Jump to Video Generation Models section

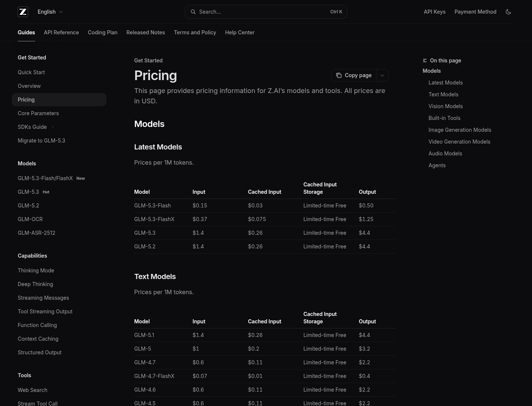[460, 142]
